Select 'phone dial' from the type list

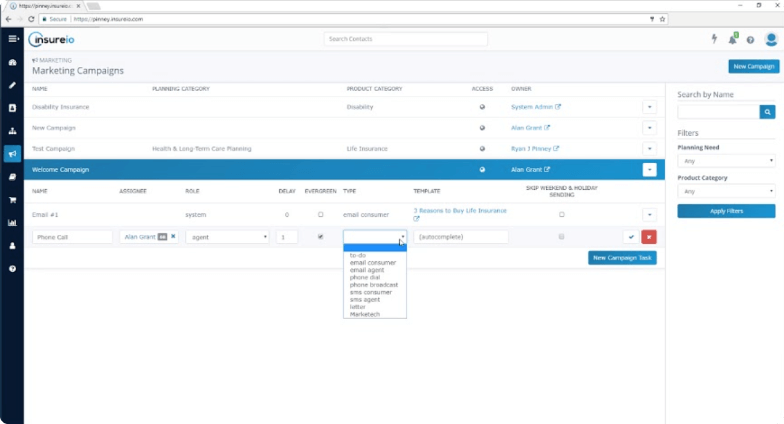(365, 278)
